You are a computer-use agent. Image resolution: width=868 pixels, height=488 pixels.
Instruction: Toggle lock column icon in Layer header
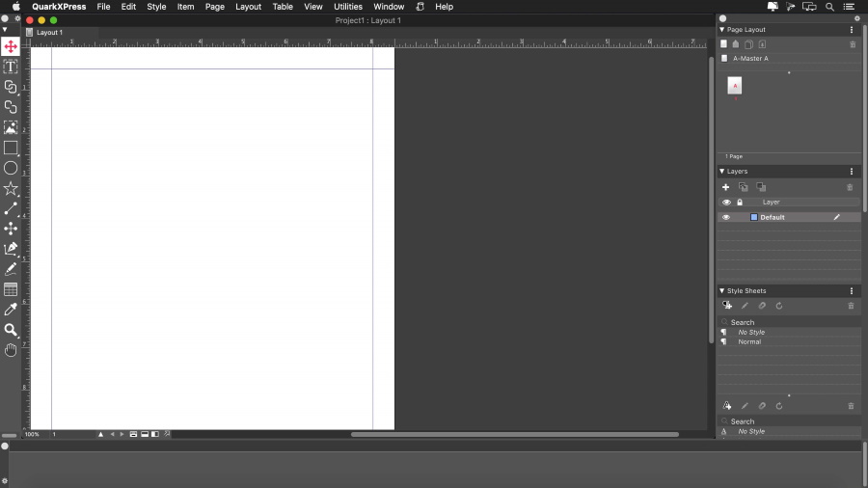[740, 203]
